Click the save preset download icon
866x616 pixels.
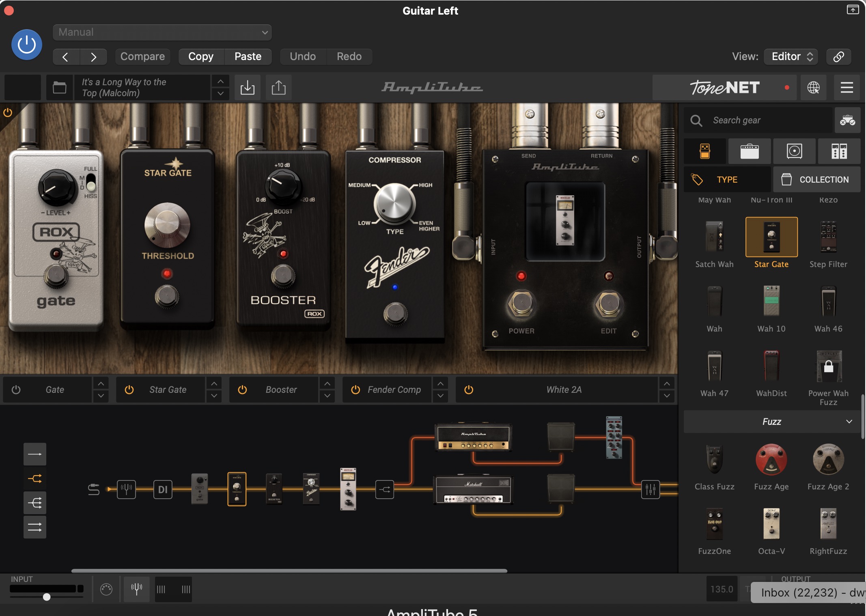point(247,87)
